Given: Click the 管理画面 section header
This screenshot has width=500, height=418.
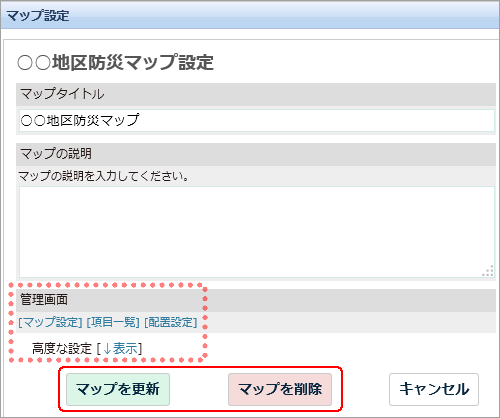Looking at the screenshot, I should [256, 300].
